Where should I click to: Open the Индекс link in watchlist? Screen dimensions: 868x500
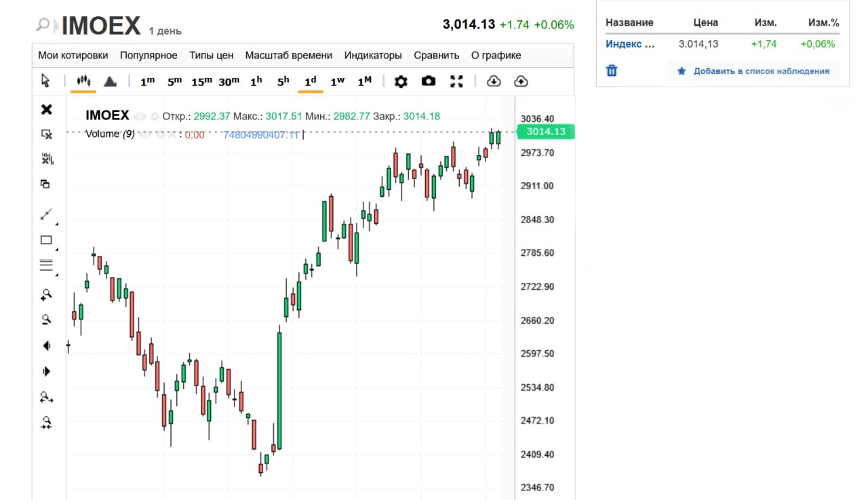pos(630,44)
